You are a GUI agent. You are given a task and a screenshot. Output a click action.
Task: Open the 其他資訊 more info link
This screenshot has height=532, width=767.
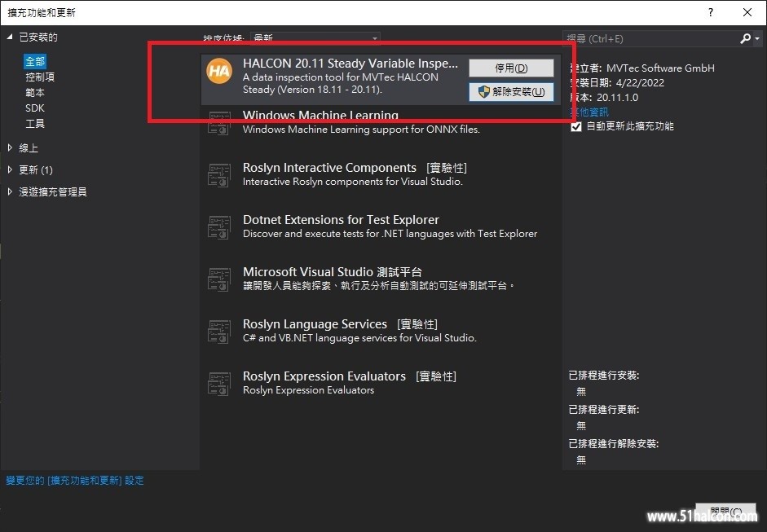coord(589,112)
